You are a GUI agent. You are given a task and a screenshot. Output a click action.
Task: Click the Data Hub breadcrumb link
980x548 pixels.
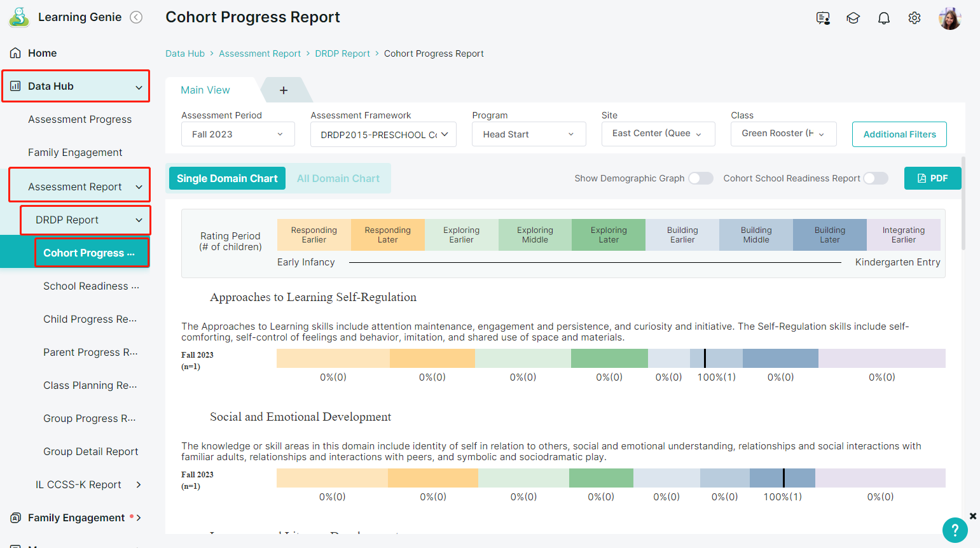pos(185,53)
